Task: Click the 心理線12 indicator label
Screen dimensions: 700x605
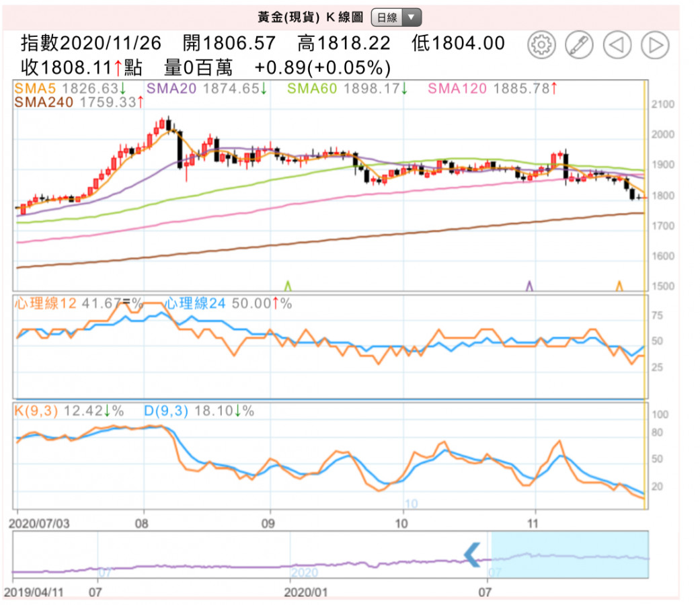Action: 46,303
